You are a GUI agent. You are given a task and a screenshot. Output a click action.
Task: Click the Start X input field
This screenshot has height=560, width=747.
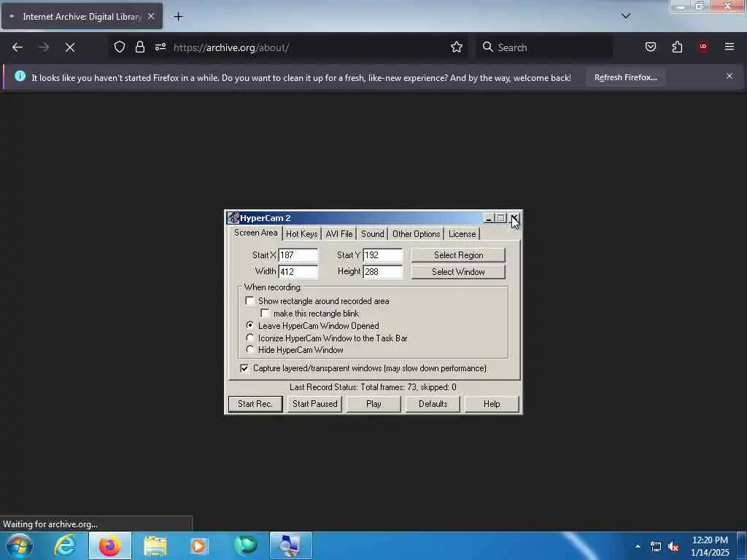[298, 255]
